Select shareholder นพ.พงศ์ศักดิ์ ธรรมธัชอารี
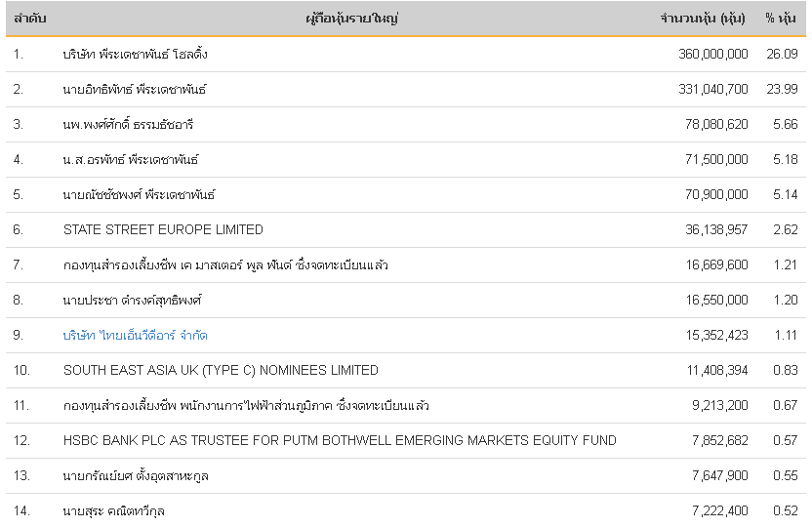This screenshot has height=528, width=812. (x=129, y=124)
